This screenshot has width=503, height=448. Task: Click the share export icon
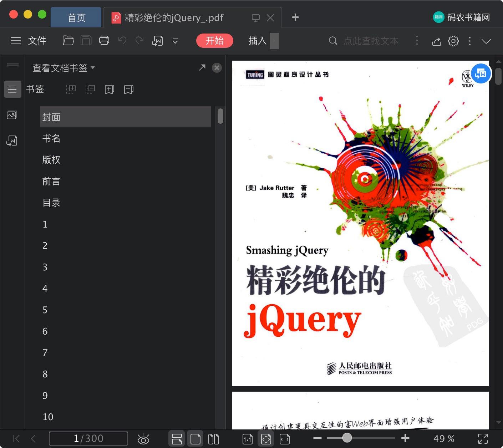[437, 41]
